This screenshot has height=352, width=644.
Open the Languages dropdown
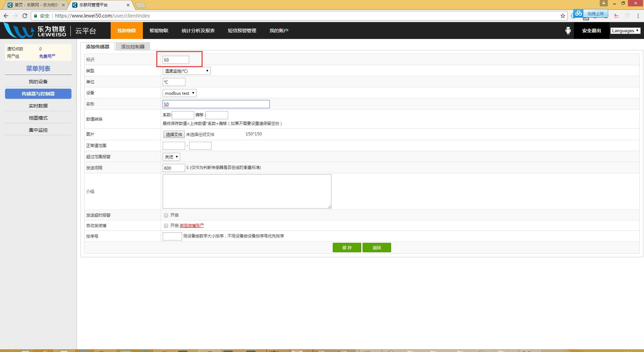pyautogui.click(x=625, y=31)
